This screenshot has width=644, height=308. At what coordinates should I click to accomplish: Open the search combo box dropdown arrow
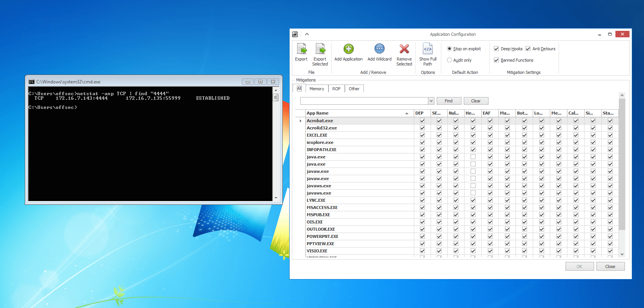[431, 101]
